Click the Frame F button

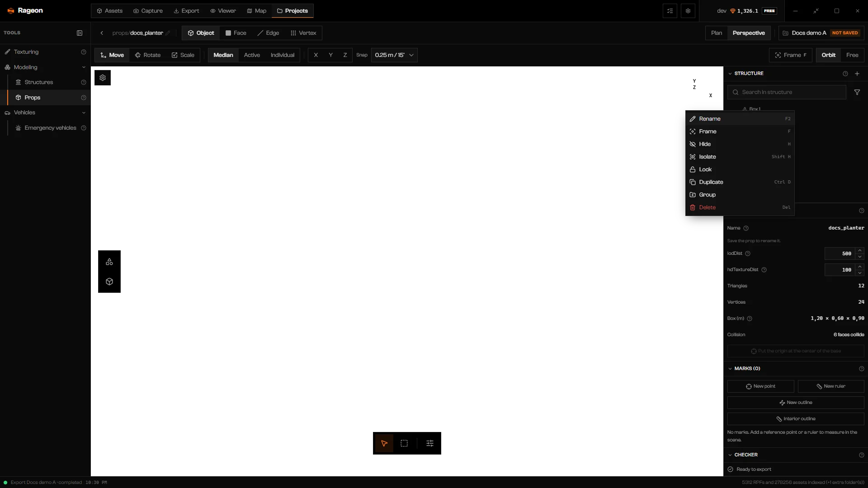pos(791,55)
